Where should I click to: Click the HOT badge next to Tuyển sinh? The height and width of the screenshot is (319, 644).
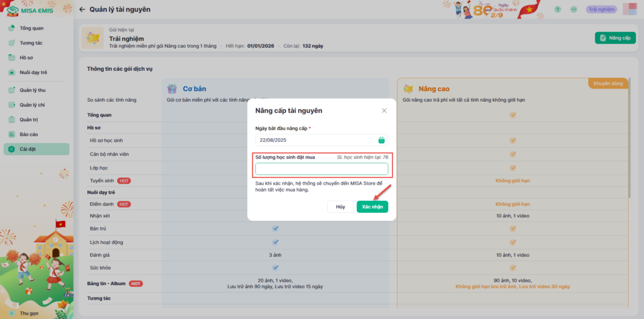click(x=124, y=181)
